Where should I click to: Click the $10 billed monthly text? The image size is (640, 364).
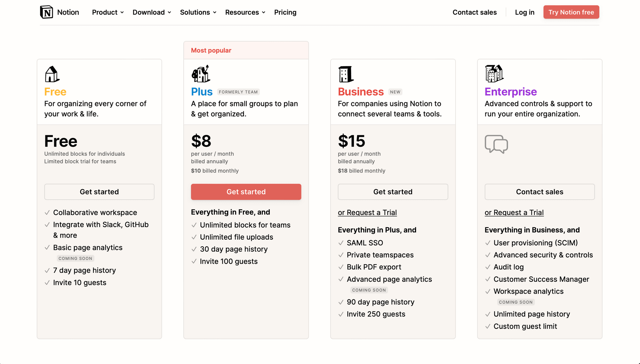[215, 171]
